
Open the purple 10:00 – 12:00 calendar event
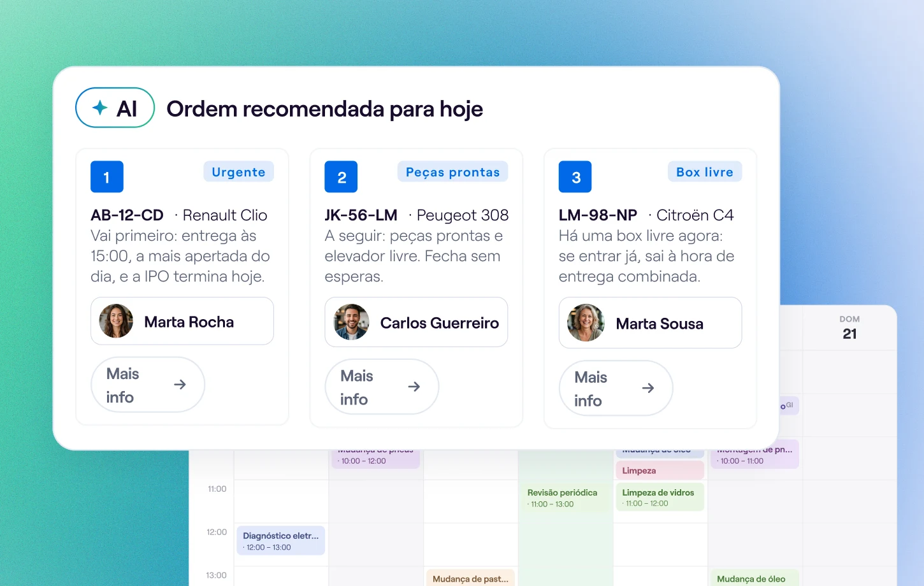click(375, 459)
